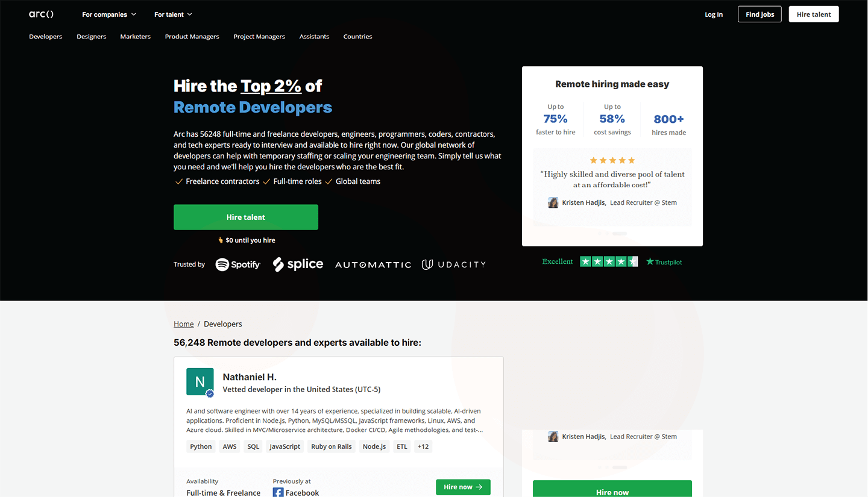
Task: Expand the For companies dropdown
Action: tap(109, 14)
